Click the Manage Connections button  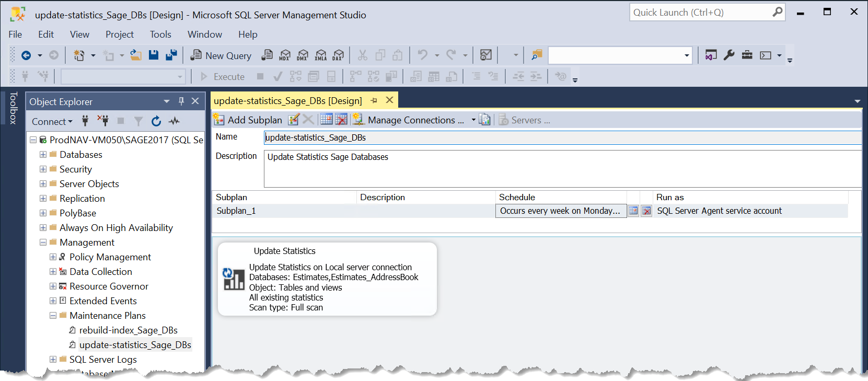point(409,120)
